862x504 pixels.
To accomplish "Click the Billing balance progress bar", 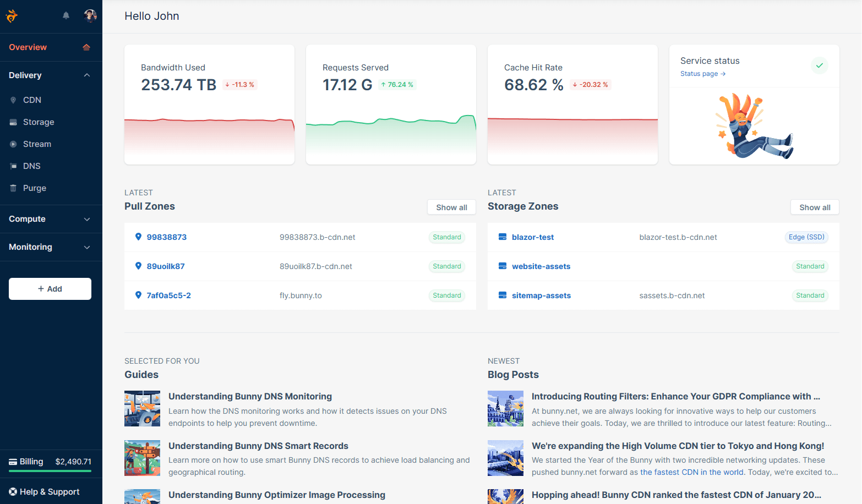I will point(50,471).
